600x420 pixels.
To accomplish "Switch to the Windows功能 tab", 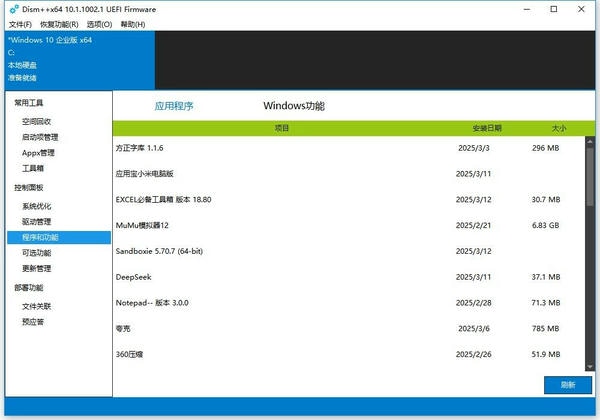I will pos(294,106).
